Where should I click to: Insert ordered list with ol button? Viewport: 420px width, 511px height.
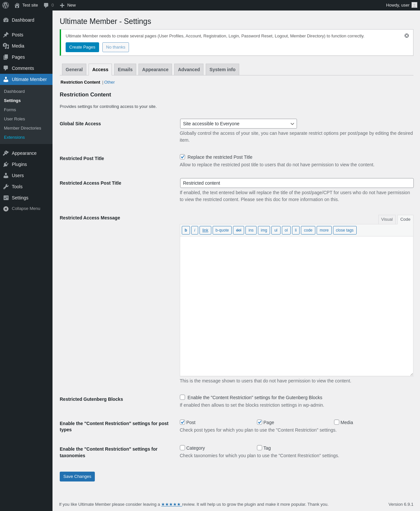[286, 230]
